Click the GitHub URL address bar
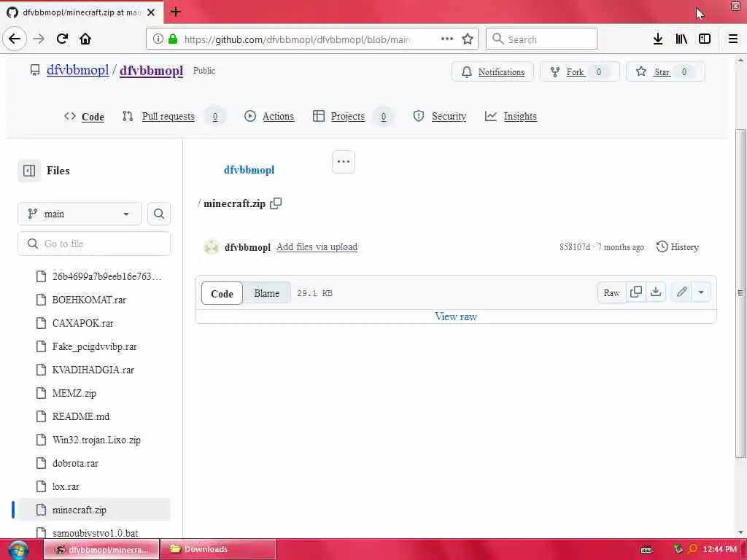This screenshot has height=560, width=747. point(298,39)
